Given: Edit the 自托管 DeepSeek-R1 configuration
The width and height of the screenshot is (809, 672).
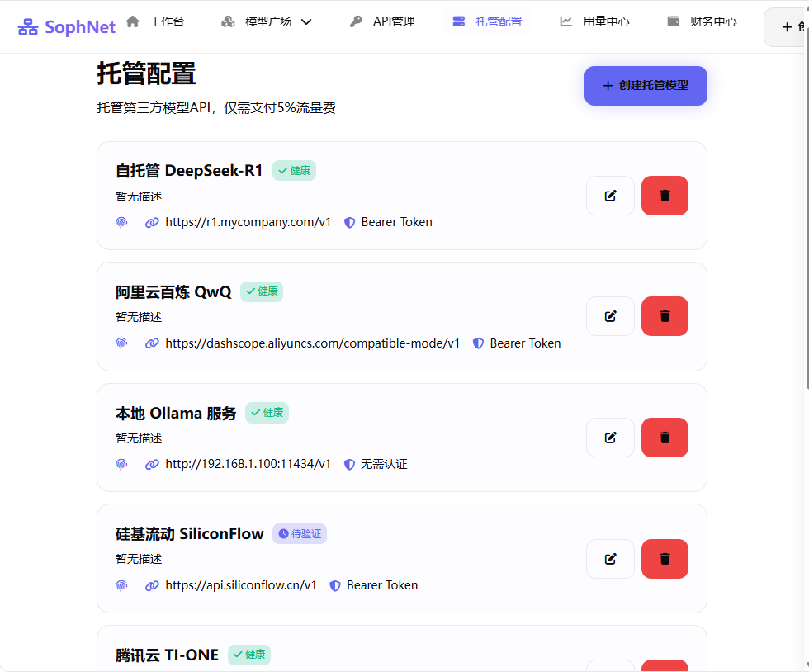Looking at the screenshot, I should 610,196.
